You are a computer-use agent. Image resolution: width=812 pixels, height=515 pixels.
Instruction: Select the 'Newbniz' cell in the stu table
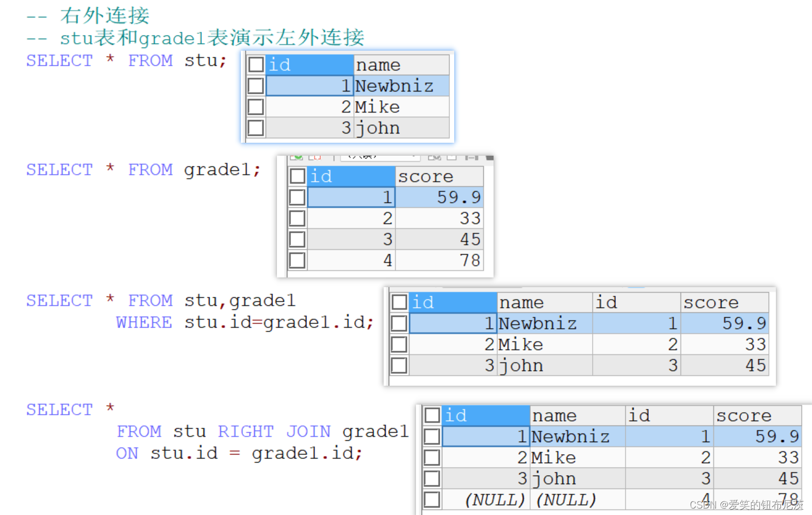click(401, 86)
